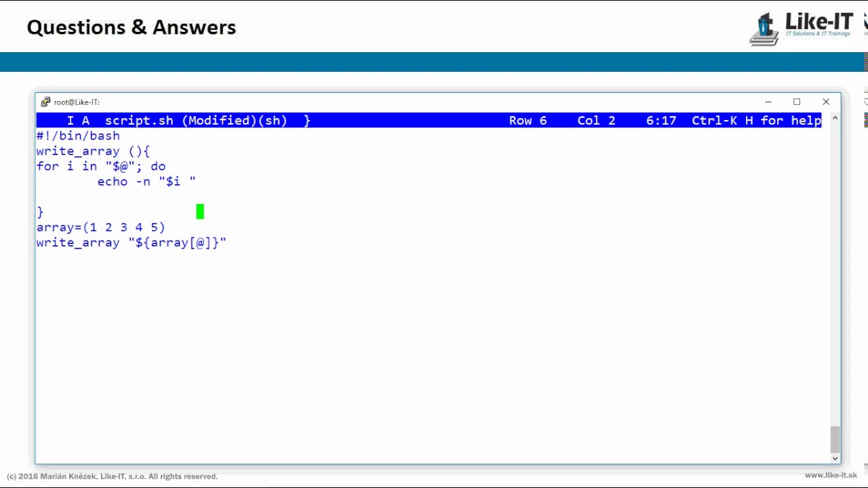Click the write_array "${array[@]}" call line

[x=132, y=242]
